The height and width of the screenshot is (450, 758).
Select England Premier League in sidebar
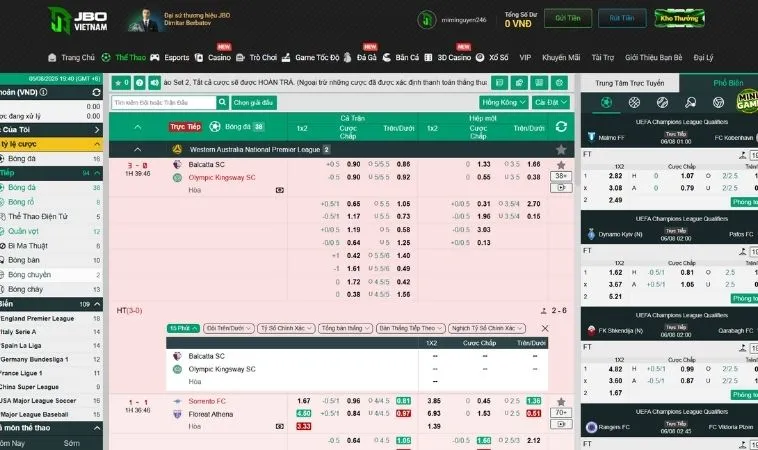point(51,319)
